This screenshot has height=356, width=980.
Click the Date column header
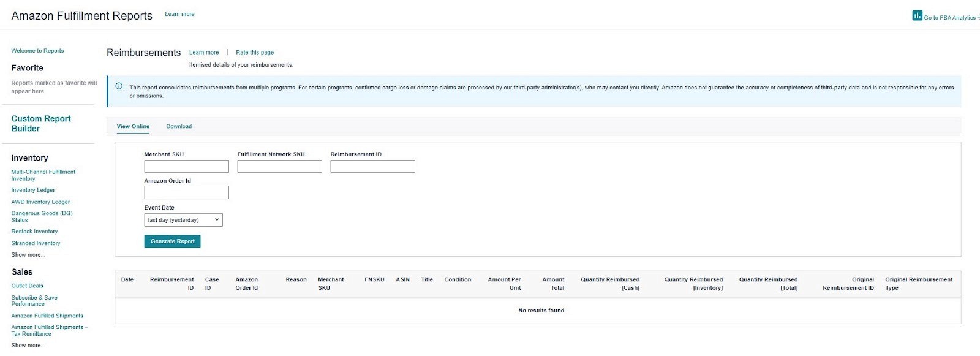pos(127,279)
